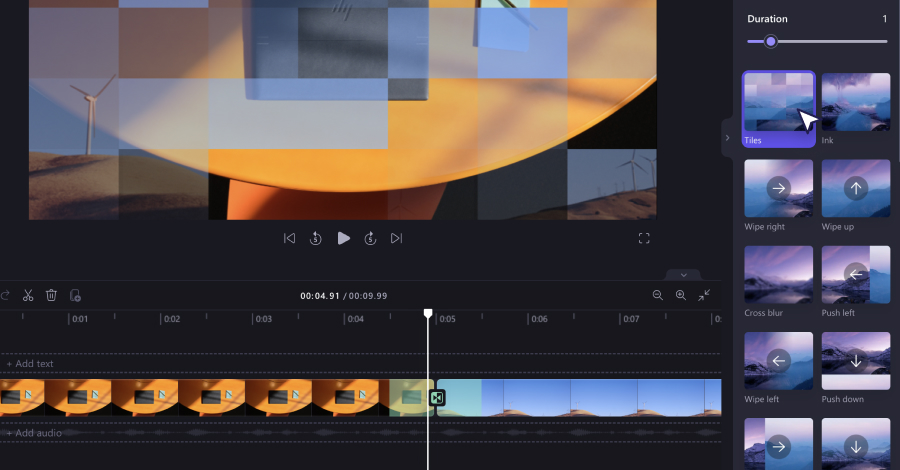Choose the Cross blur transition
Screen dimensions: 900x470
pyautogui.click(x=779, y=274)
